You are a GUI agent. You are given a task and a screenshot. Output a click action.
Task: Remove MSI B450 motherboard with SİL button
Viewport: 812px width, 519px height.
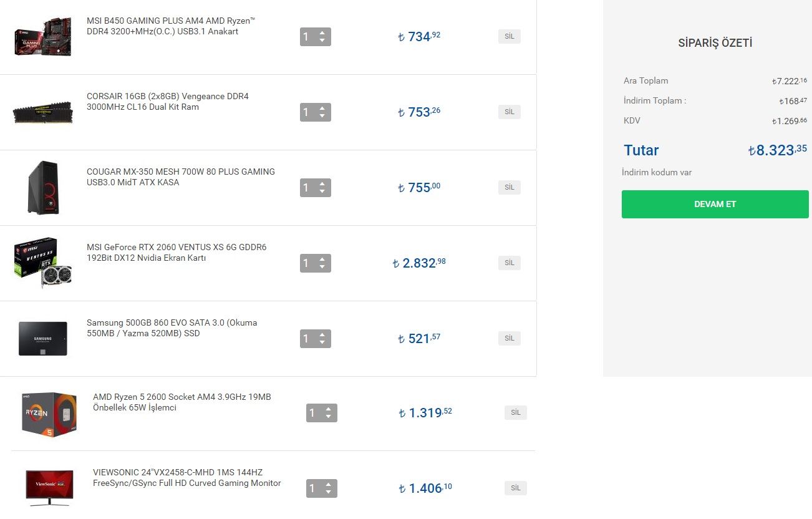510,36
